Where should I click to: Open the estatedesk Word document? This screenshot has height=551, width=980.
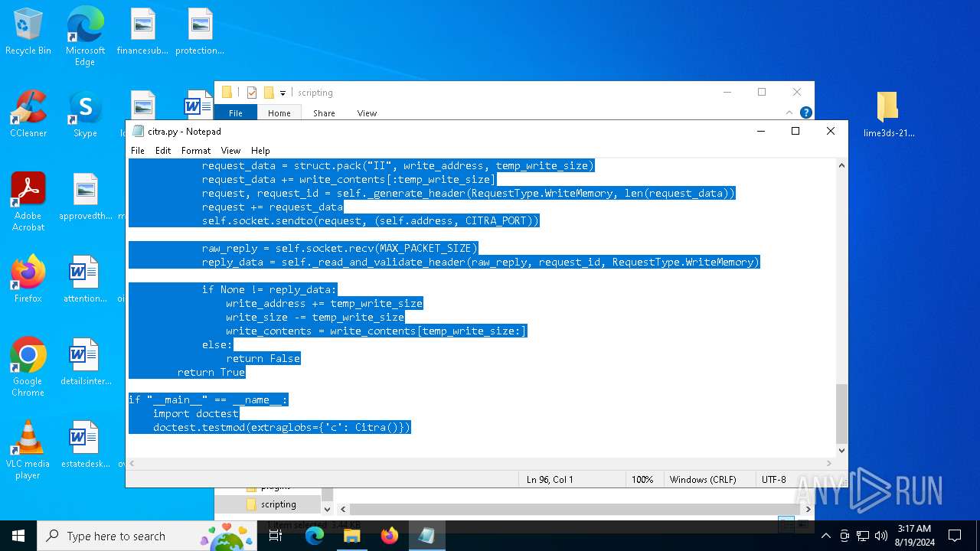[85, 445]
